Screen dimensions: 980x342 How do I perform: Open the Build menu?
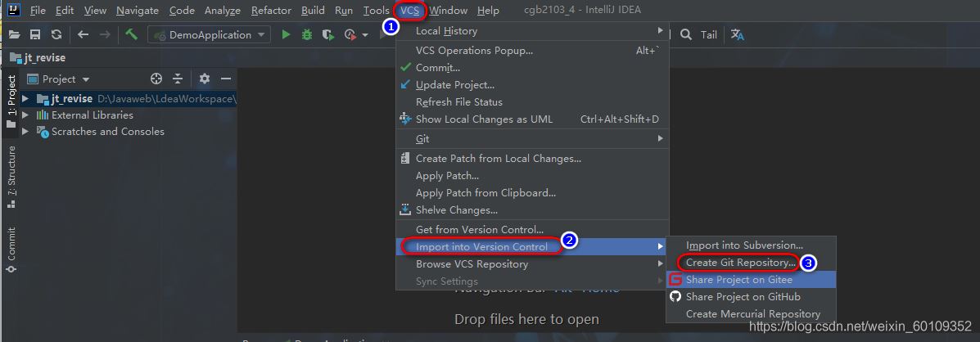coord(313,10)
